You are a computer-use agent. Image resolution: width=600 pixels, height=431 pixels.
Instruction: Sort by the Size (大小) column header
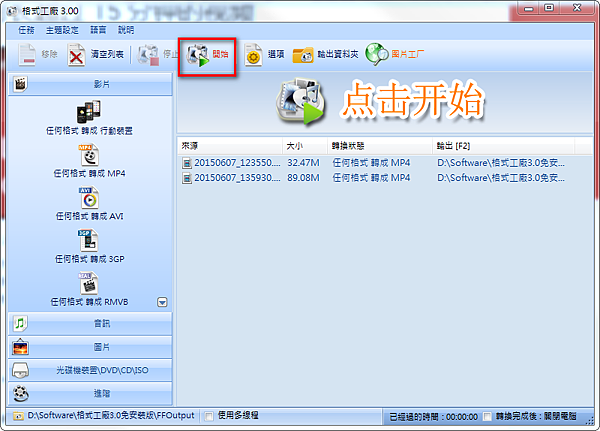pos(305,146)
